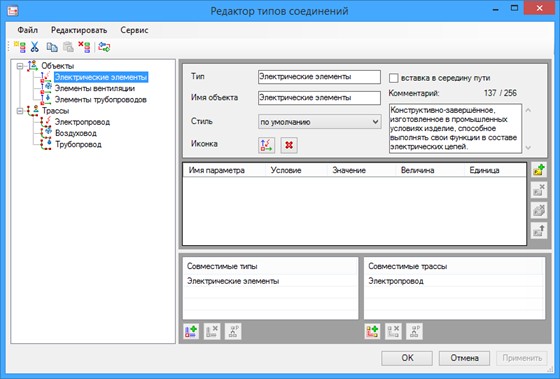This screenshot has height=379, width=560.
Task: Click the Cut scissors toolbar icon
Action: click(x=35, y=47)
